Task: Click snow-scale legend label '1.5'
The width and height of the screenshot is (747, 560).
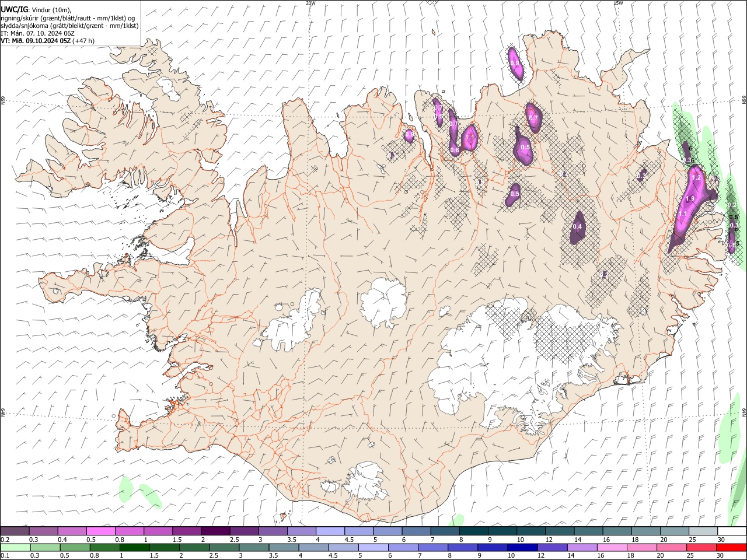Action: (176, 540)
